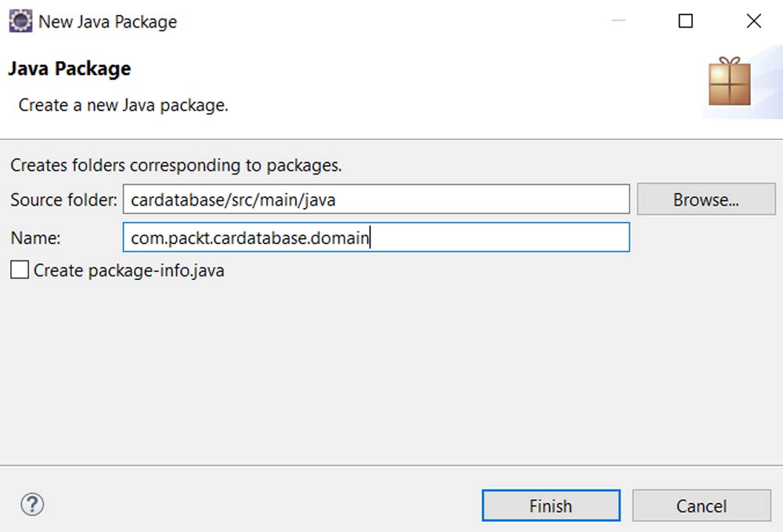This screenshot has width=783, height=532.
Task: Minimize the New Java Package dialog
Action: pyautogui.click(x=618, y=21)
